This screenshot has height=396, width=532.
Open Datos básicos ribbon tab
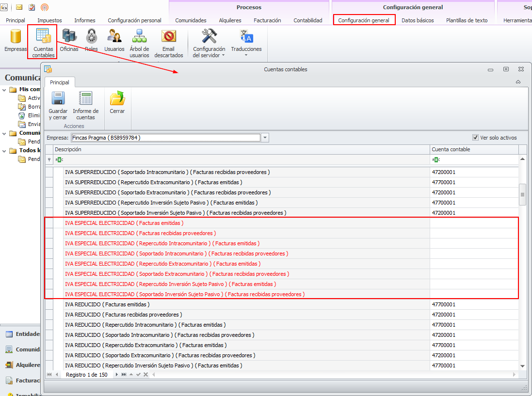coord(418,20)
